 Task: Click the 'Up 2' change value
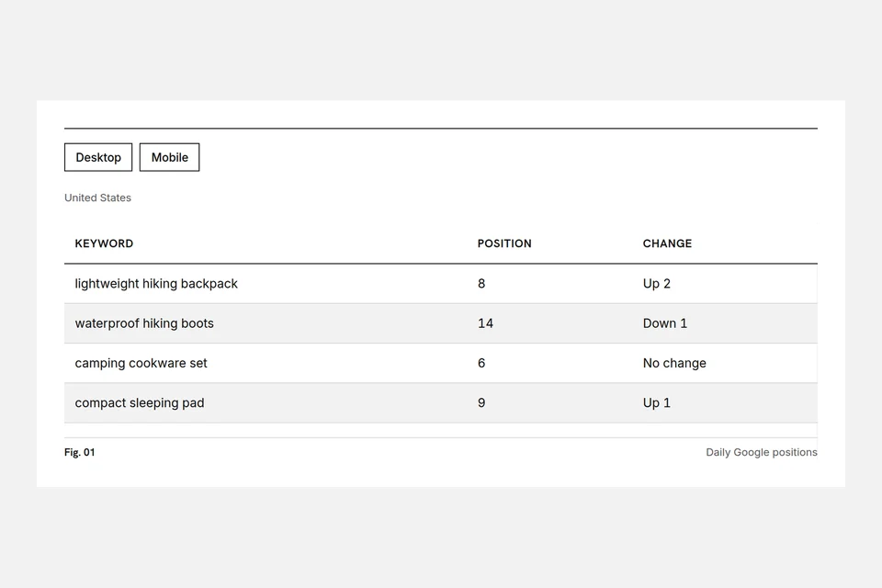tap(656, 284)
